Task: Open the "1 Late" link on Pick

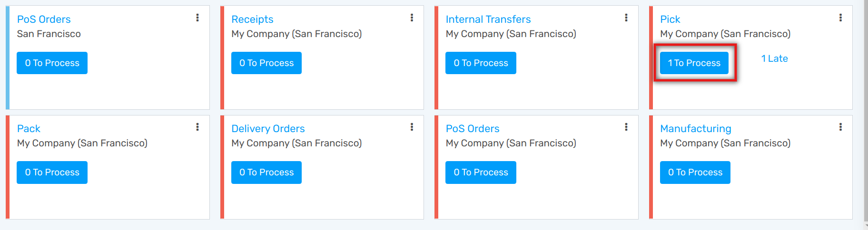Action: point(774,58)
